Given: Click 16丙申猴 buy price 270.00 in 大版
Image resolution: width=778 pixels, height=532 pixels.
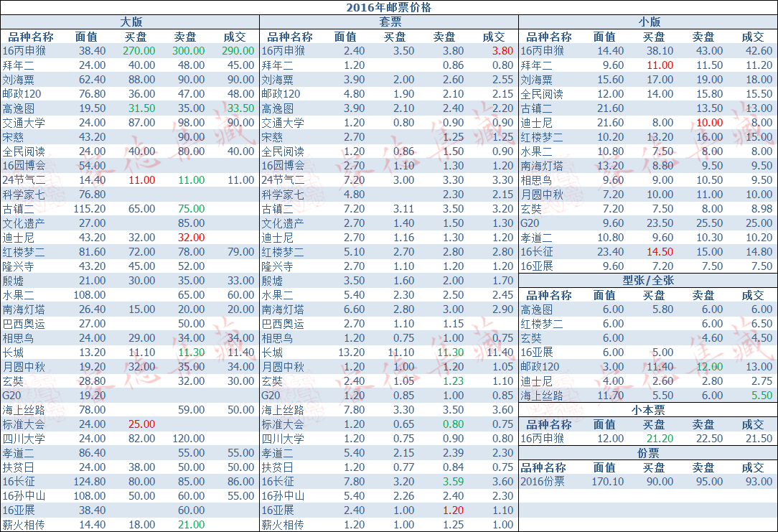Looking at the screenshot, I should point(139,51).
